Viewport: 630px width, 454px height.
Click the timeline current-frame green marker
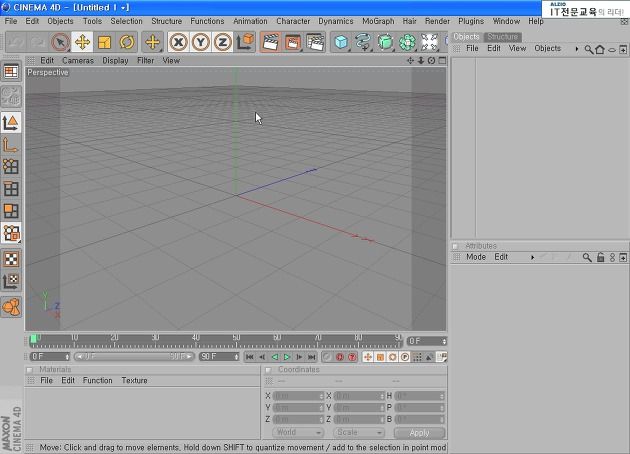pyautogui.click(x=34, y=339)
